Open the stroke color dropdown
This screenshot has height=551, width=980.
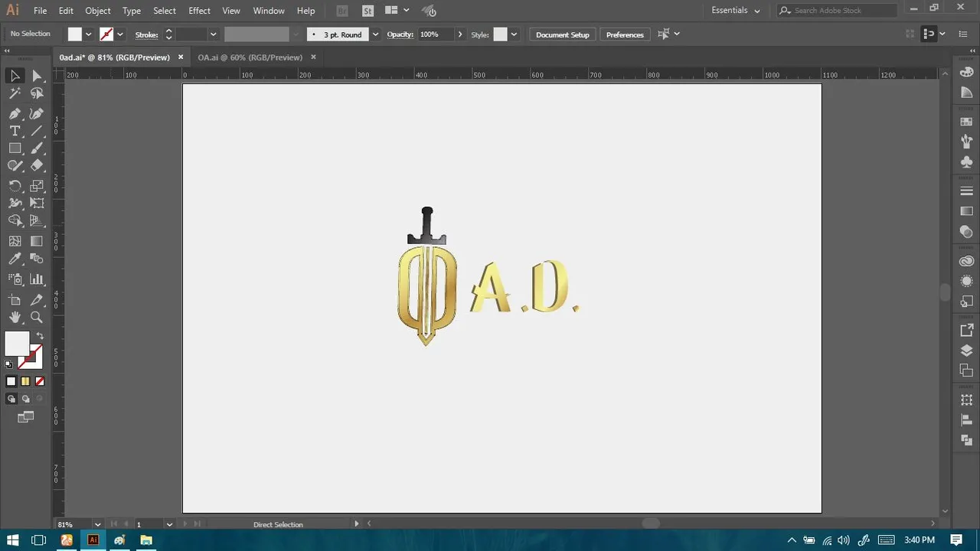(x=120, y=34)
